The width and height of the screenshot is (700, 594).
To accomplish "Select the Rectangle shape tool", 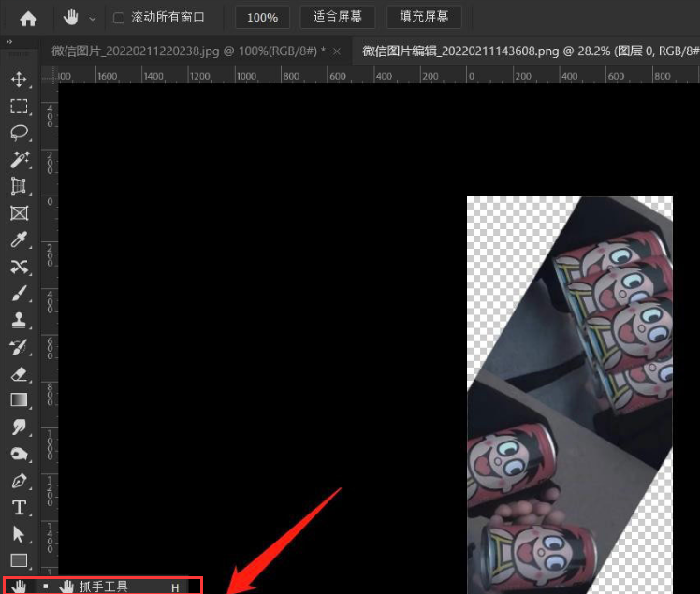I will pos(19,560).
